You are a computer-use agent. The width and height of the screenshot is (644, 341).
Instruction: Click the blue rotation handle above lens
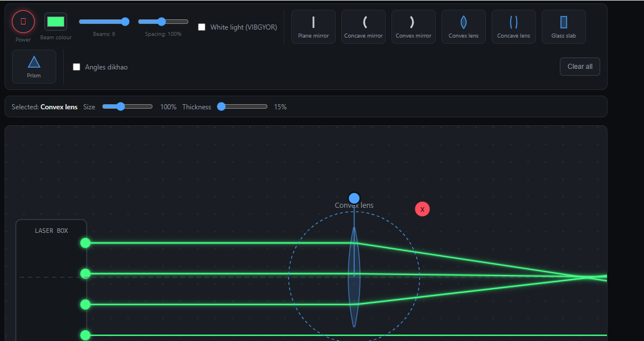click(x=354, y=198)
